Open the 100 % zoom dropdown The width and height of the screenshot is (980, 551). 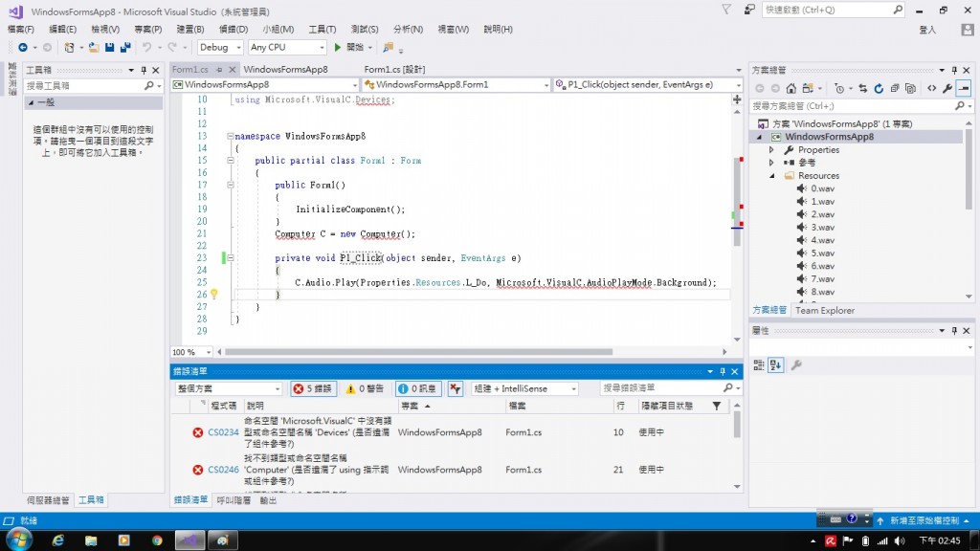tap(191, 352)
